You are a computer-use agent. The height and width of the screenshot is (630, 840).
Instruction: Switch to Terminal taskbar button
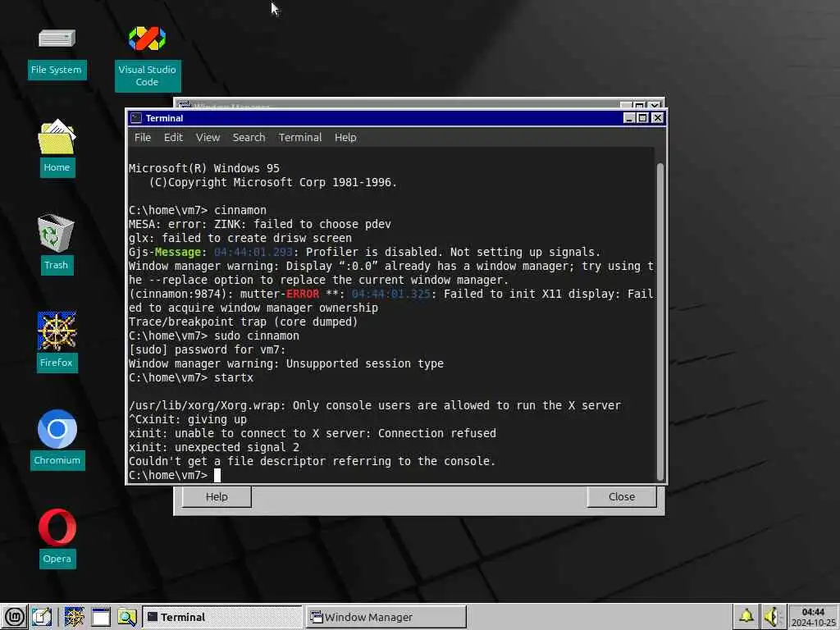point(222,617)
